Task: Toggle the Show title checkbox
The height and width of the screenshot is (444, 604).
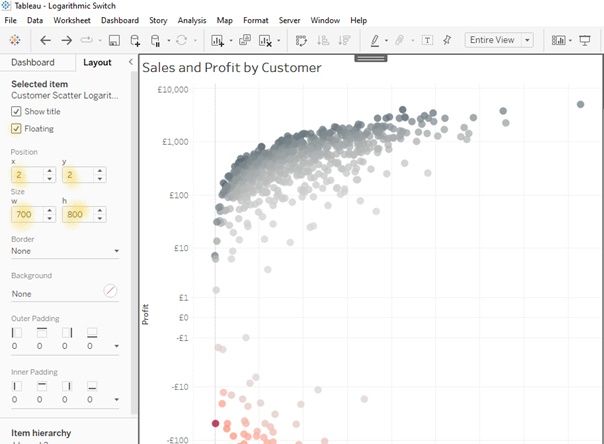Action: pyautogui.click(x=16, y=111)
